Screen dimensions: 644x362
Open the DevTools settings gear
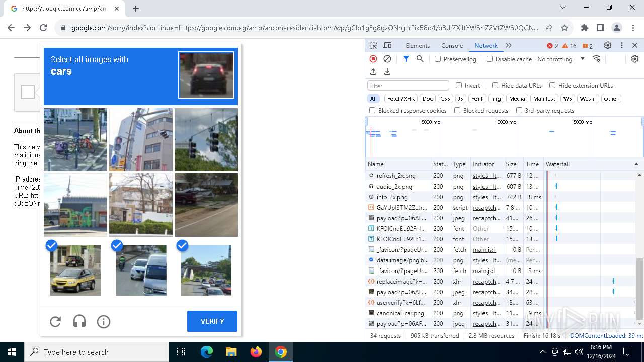pos(608,45)
